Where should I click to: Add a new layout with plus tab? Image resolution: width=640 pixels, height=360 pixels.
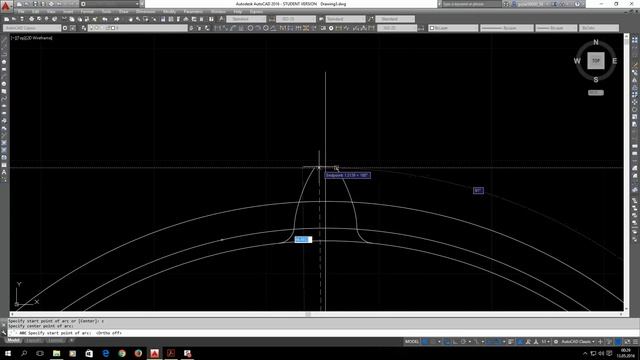click(71, 340)
